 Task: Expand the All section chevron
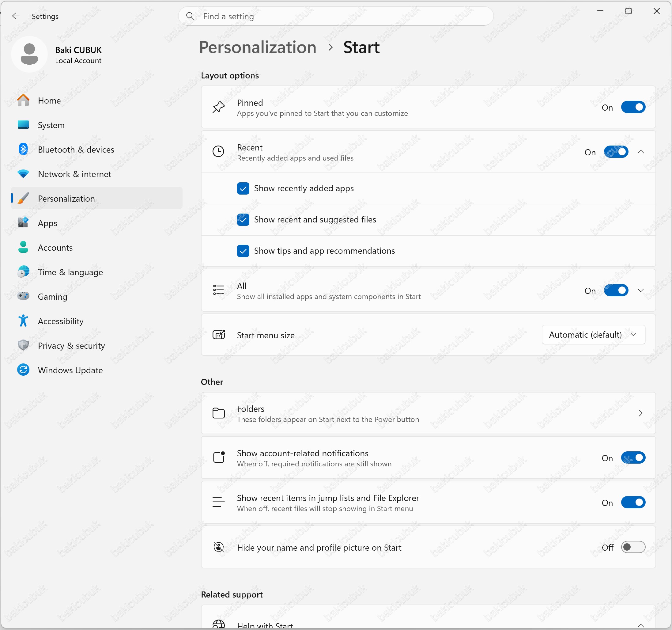640,290
